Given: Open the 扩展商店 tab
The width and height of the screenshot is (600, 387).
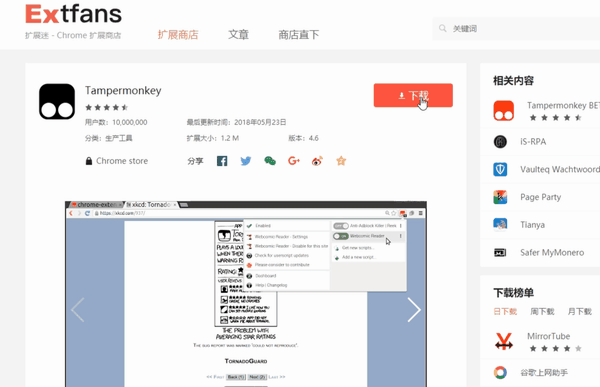Looking at the screenshot, I should pos(178,35).
